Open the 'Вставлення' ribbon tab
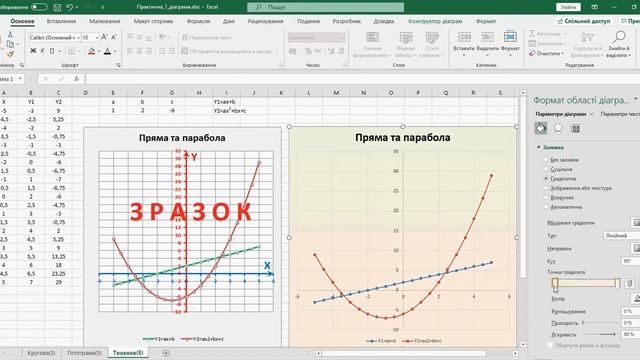This screenshot has width=640, height=360. 61,21
